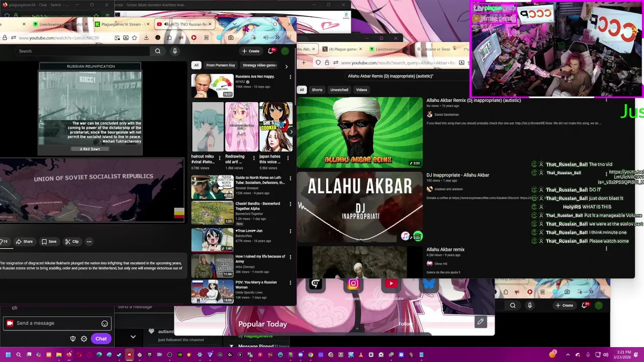Open more actions ellipsis below the video
644x362 pixels.
[x=89, y=241]
